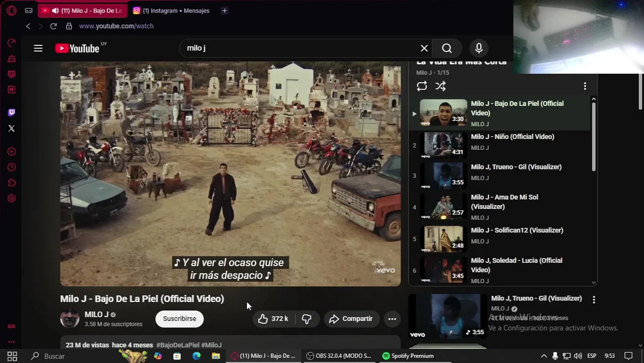
Task: Open the MILO J channel name link
Action: (x=97, y=315)
